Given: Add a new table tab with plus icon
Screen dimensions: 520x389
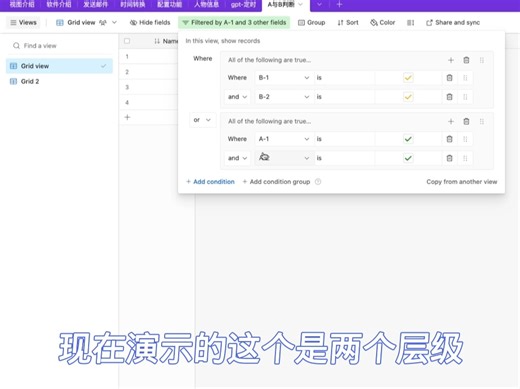Looking at the screenshot, I should click(339, 5).
